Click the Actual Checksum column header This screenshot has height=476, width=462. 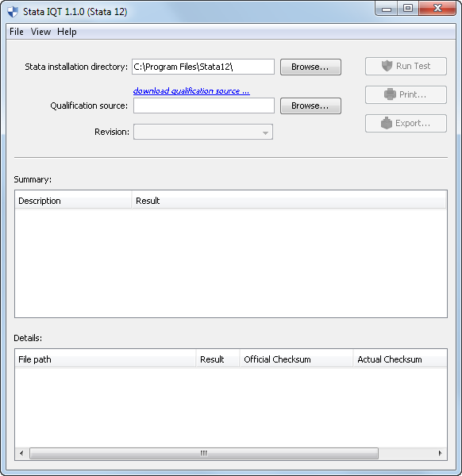[400, 359]
